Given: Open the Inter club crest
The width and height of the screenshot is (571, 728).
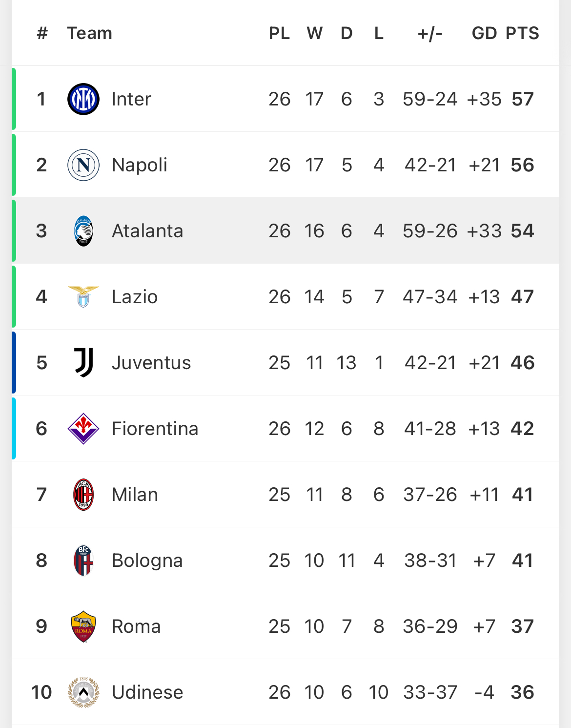Looking at the screenshot, I should tap(83, 99).
